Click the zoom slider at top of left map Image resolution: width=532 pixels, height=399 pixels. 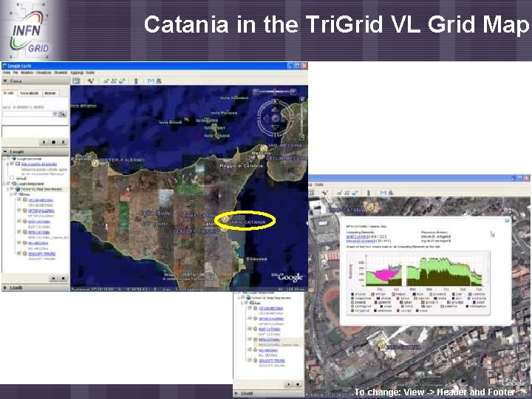pyautogui.click(x=275, y=92)
